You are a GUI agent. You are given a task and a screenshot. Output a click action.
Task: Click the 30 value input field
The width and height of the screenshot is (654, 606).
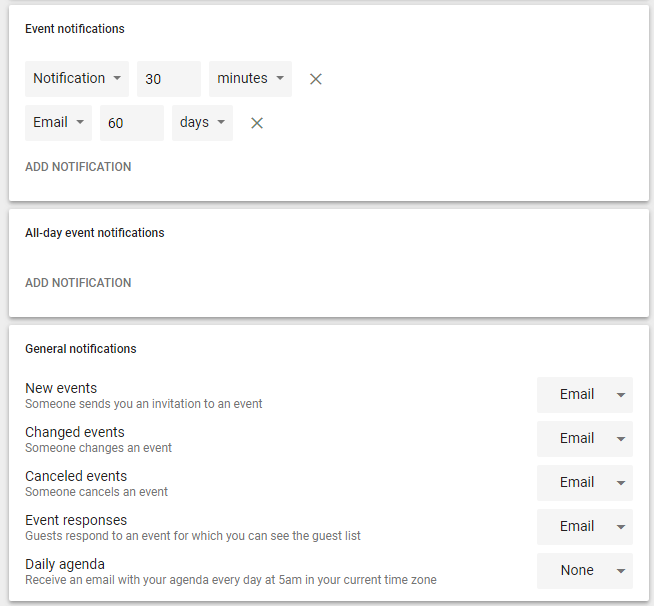[x=169, y=79]
